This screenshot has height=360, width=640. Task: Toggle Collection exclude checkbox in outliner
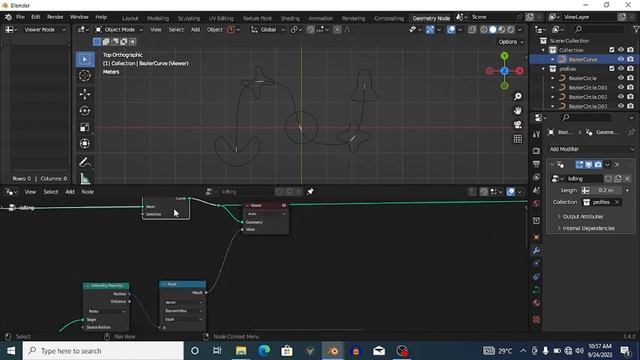tap(611, 50)
